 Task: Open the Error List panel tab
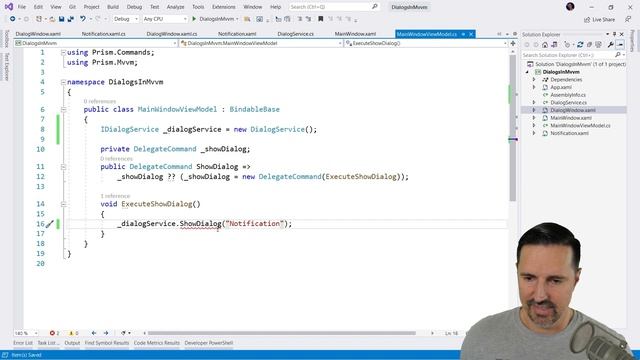point(23,343)
